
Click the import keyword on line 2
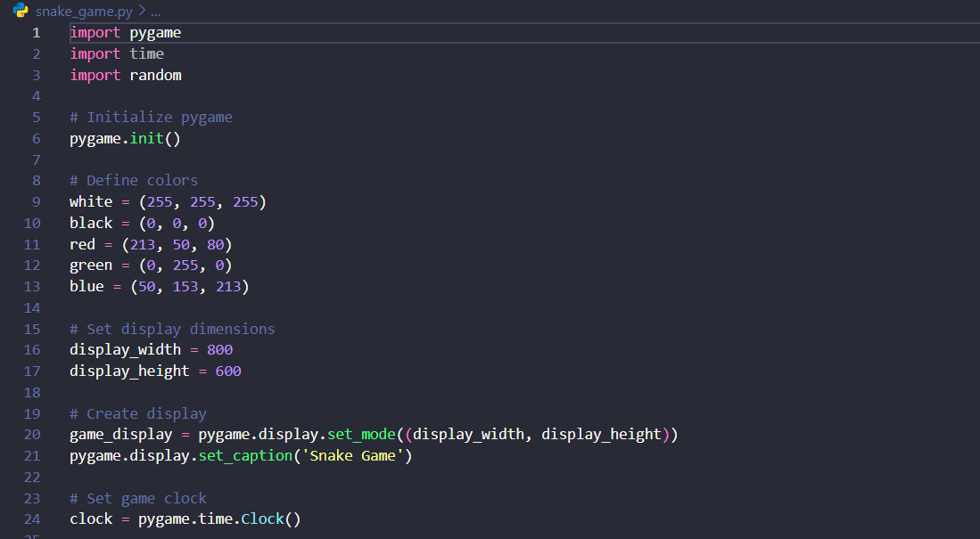(95, 53)
